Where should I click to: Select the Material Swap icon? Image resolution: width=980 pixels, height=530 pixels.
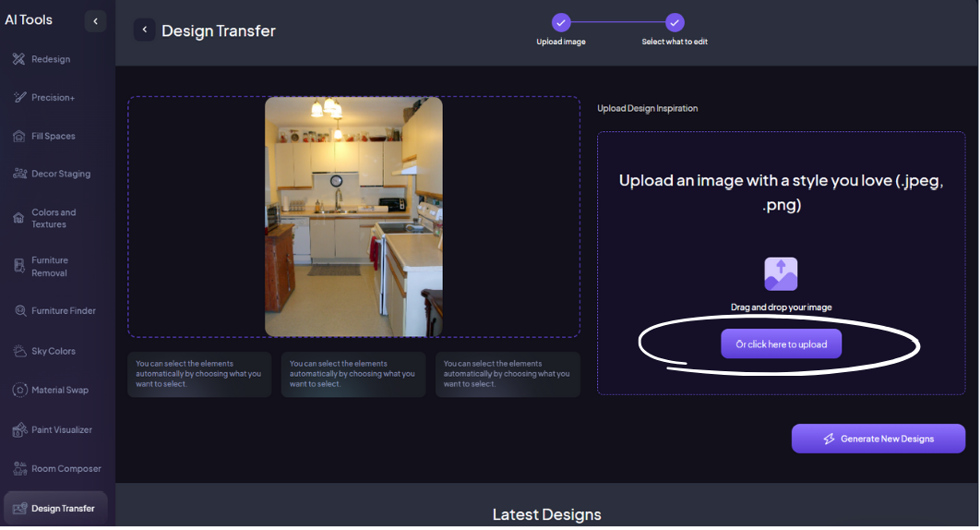pyautogui.click(x=18, y=391)
